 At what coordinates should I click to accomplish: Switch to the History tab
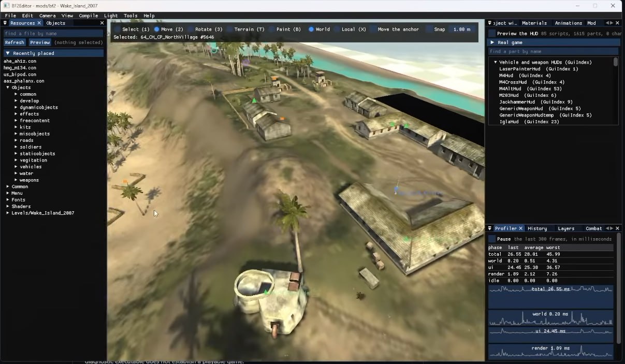[x=537, y=228]
